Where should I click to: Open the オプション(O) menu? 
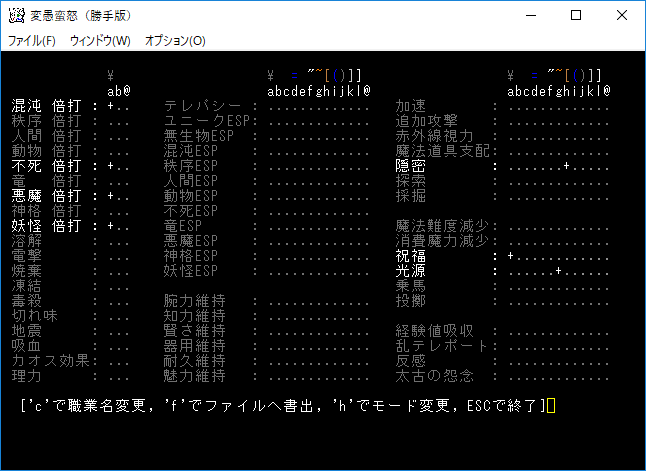tap(175, 41)
